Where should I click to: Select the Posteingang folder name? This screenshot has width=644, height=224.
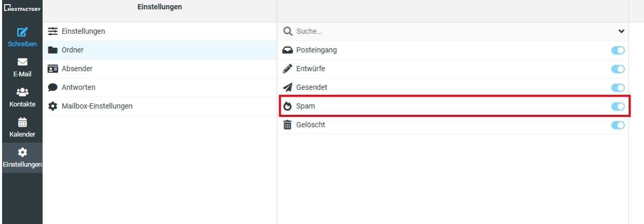pos(317,50)
